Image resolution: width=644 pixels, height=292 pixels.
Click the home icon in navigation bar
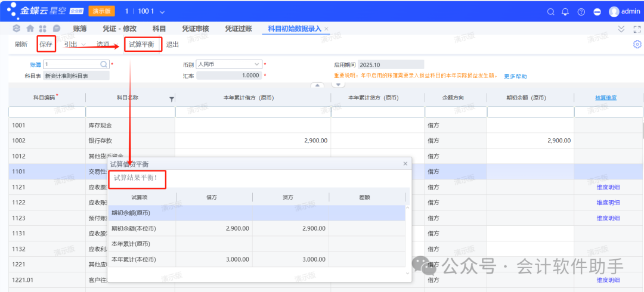pos(29,29)
